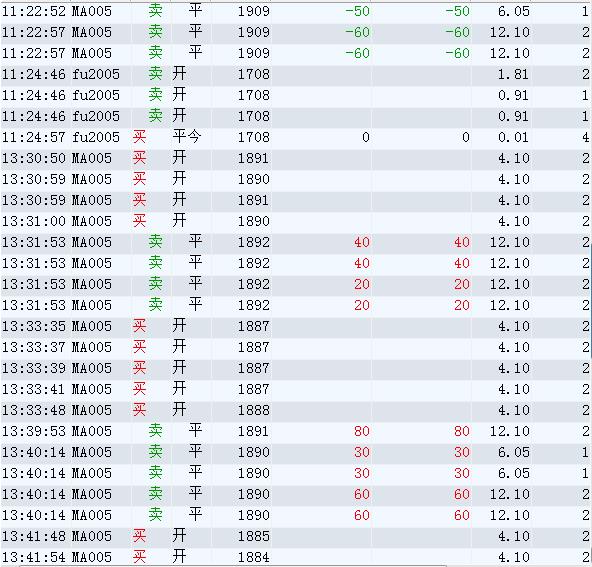The height and width of the screenshot is (567, 592).
Task: Select the MA005 trade at 13:31:00
Action: point(296,221)
